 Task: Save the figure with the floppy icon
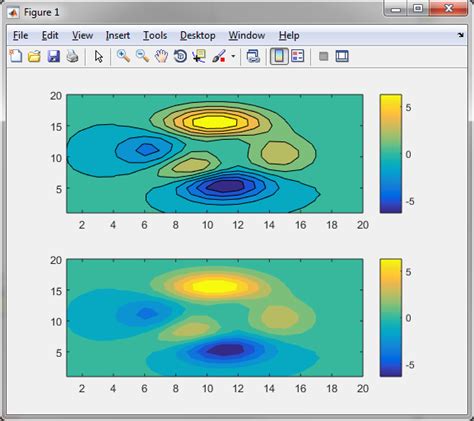[x=53, y=56]
